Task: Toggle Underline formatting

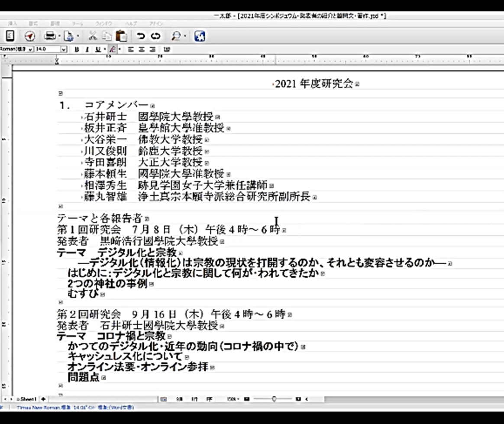Action: pyautogui.click(x=98, y=49)
